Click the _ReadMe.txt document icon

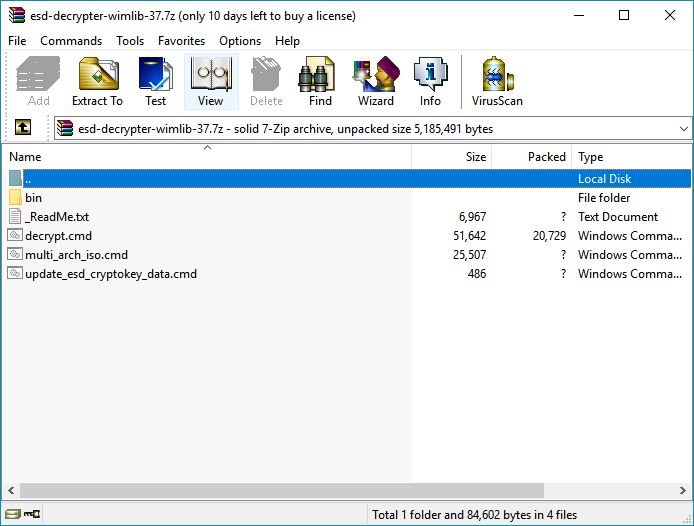(x=15, y=217)
